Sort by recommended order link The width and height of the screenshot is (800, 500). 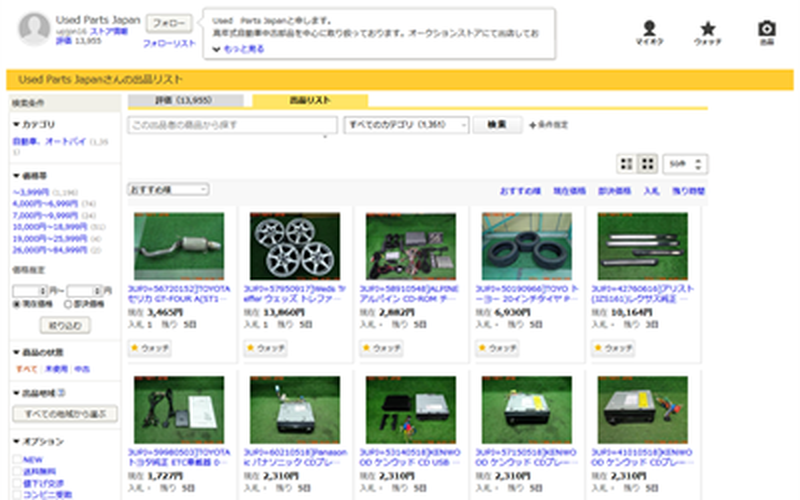(520, 191)
